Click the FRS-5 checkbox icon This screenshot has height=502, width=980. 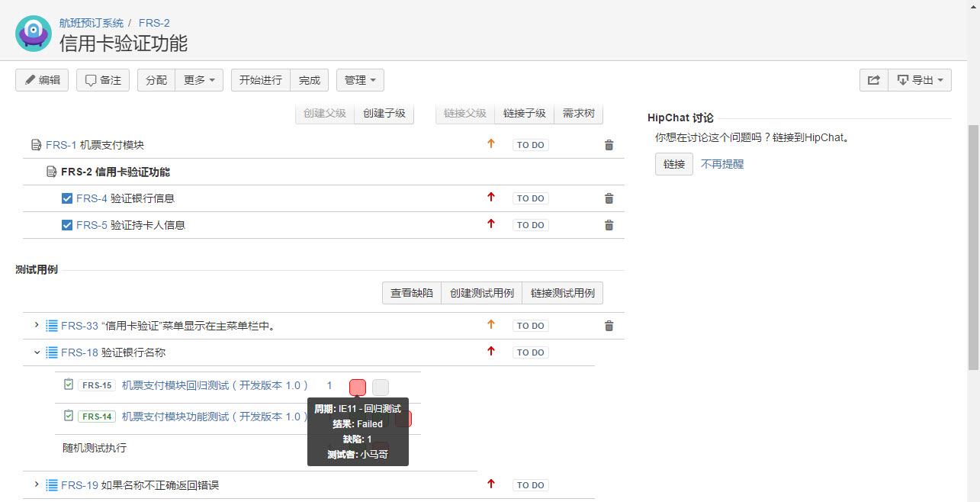click(66, 225)
